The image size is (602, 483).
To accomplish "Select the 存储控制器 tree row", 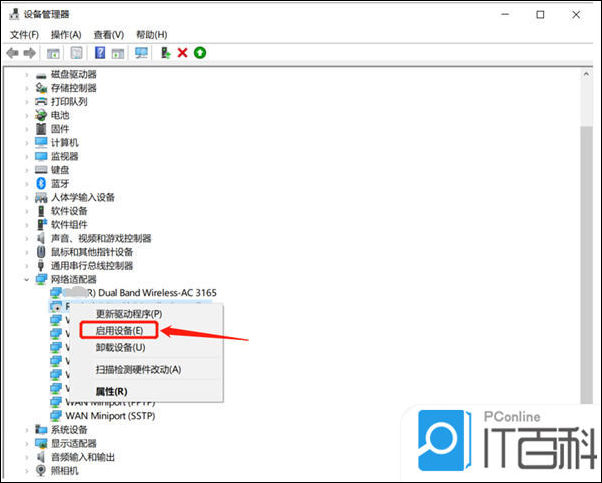I will pyautogui.click(x=74, y=88).
